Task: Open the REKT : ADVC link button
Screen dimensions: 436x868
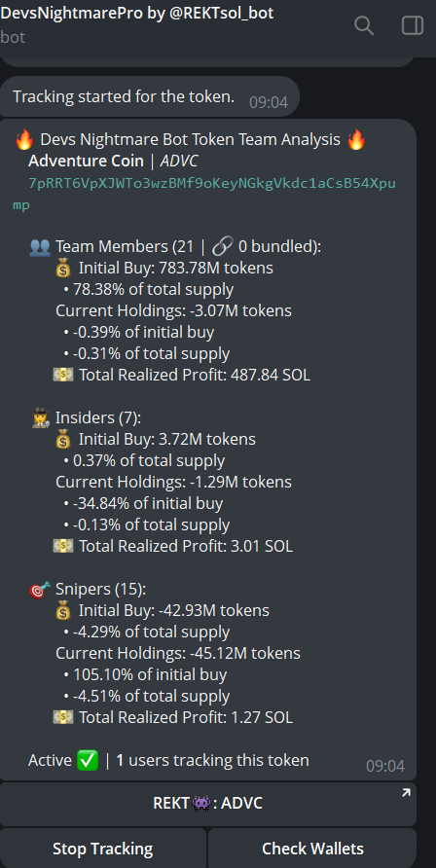Action: click(208, 804)
